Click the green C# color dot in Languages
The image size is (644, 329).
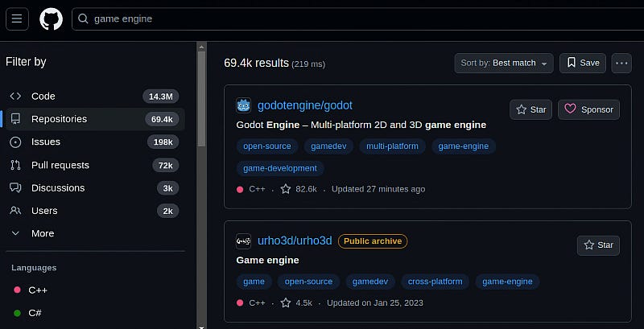click(17, 313)
